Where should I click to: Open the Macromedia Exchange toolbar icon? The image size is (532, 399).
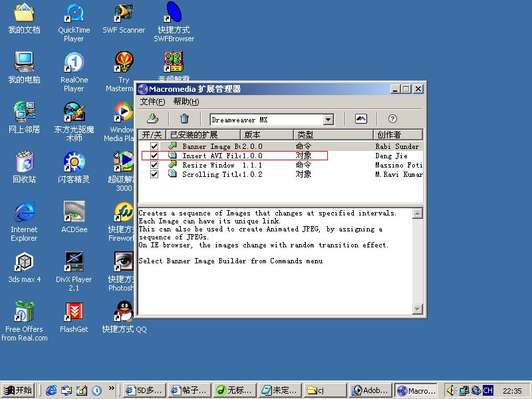click(360, 119)
